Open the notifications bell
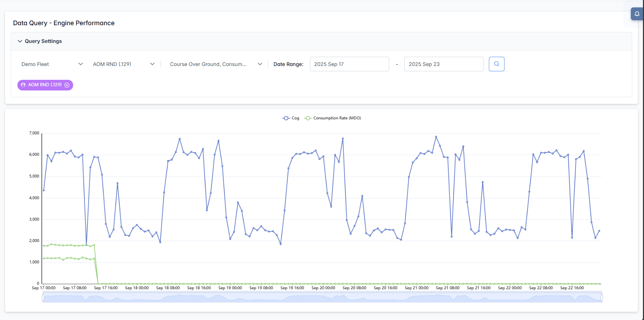Screen dimensions: 644x320 pos(637,14)
